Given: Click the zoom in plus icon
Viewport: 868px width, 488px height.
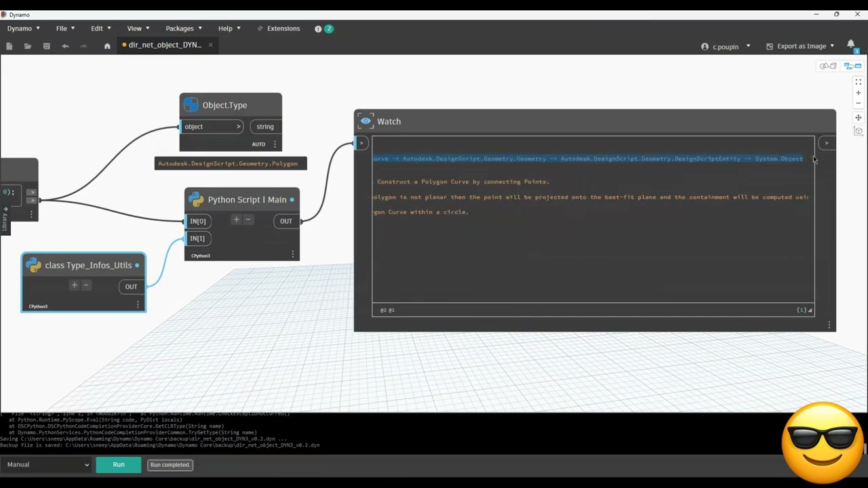Looking at the screenshot, I should pyautogui.click(x=859, y=93).
